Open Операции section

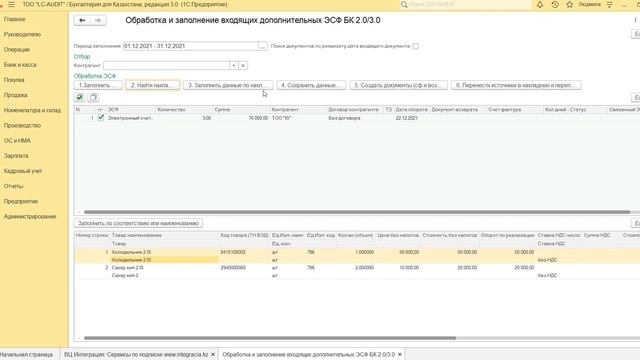click(x=17, y=49)
